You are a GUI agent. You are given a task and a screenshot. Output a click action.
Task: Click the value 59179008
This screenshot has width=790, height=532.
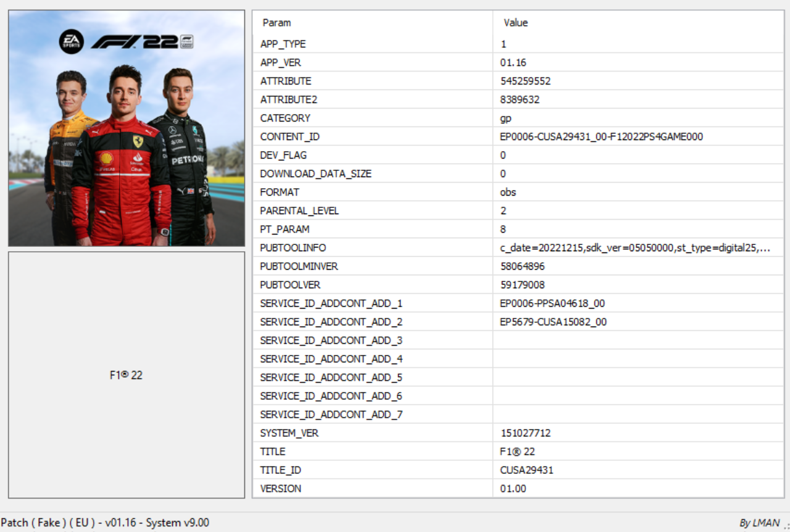(522, 285)
